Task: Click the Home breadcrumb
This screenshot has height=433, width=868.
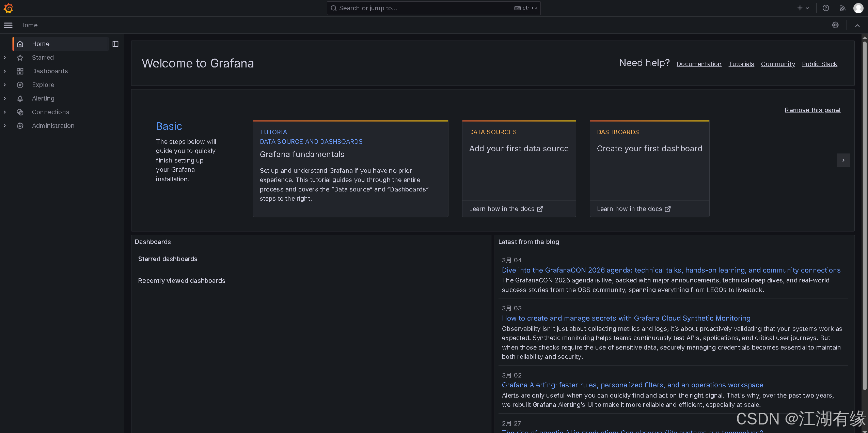Action: pos(29,25)
